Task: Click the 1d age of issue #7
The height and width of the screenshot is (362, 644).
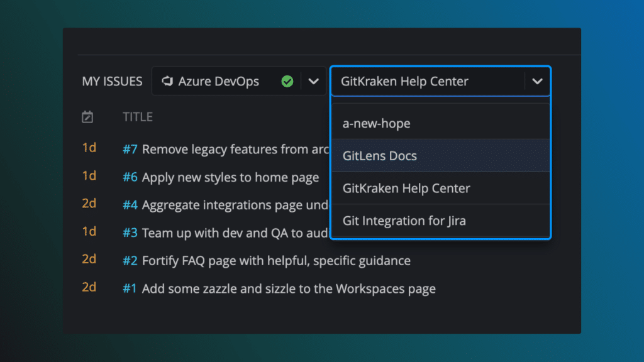Action: (x=89, y=148)
